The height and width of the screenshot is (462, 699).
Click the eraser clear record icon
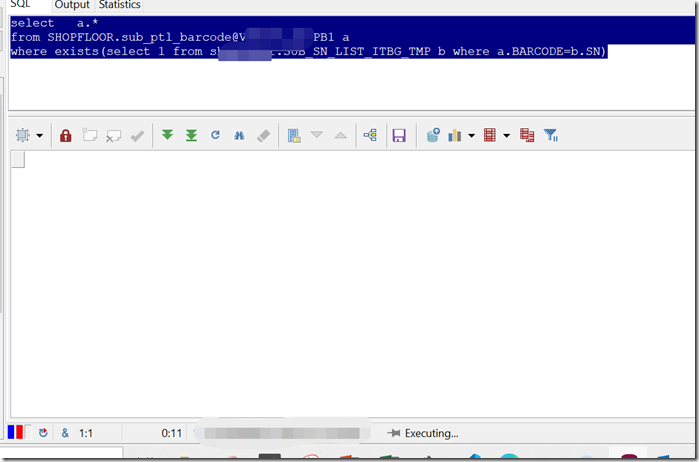pos(263,135)
